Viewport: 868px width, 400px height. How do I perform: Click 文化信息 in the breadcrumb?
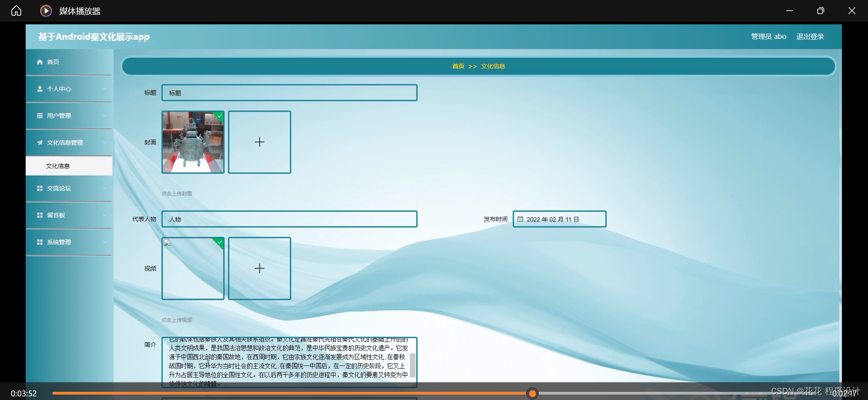tap(493, 66)
